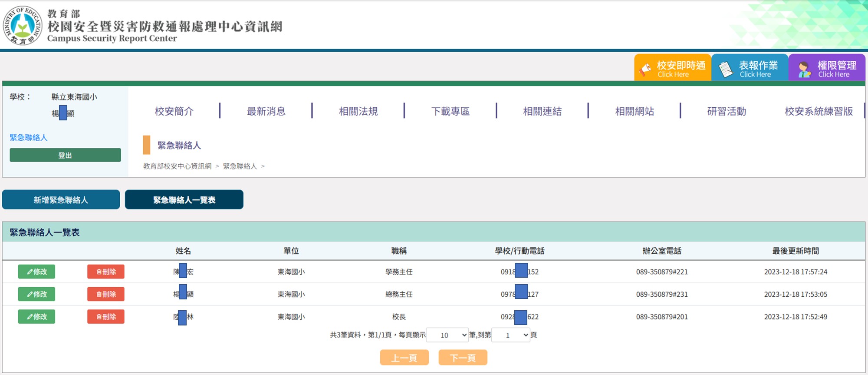868x375 pixels.
Task: Click the Ministry of Education logo
Action: click(23, 26)
